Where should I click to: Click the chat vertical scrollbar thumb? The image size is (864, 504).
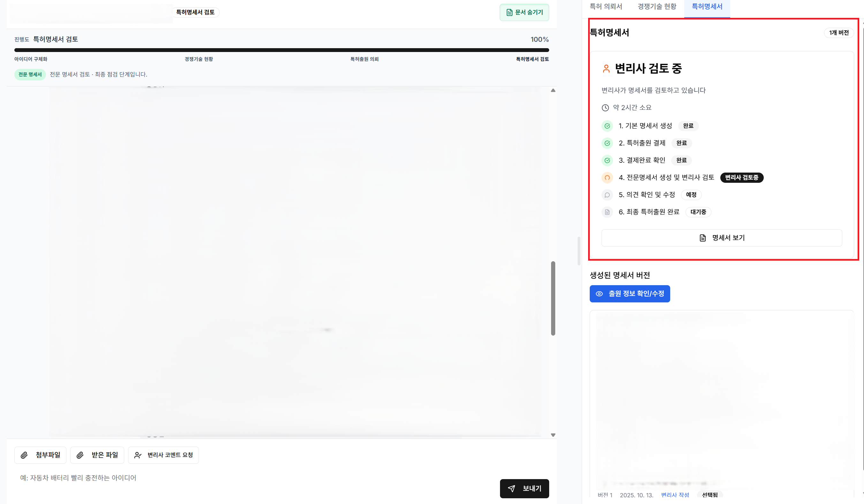[553, 298]
